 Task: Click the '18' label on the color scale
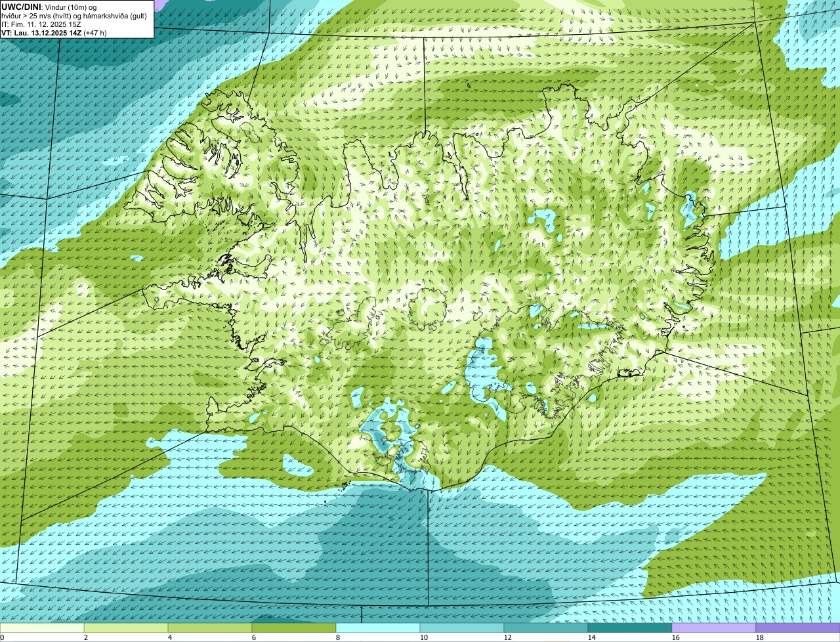click(x=760, y=637)
